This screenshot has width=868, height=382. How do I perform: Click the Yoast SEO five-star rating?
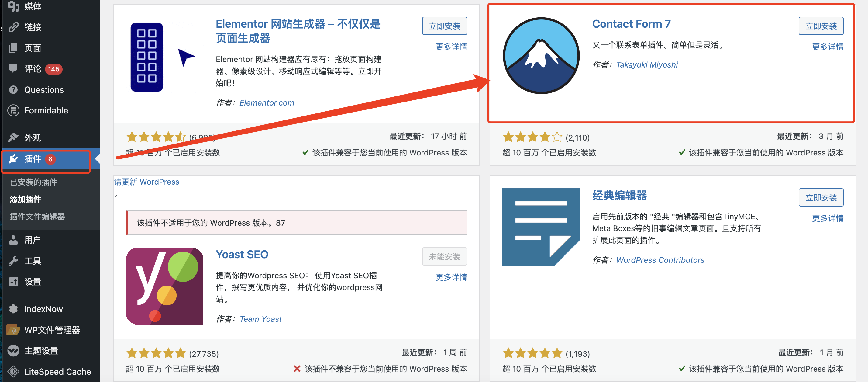(x=156, y=353)
